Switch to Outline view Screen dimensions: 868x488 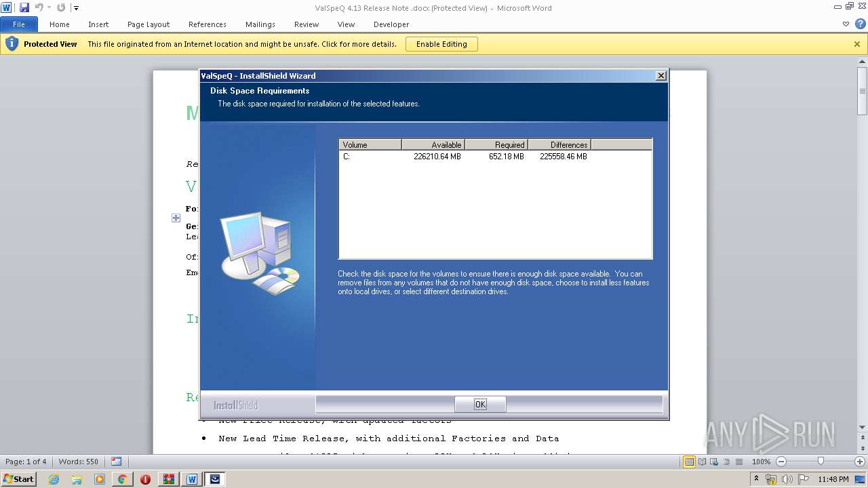pyautogui.click(x=726, y=462)
